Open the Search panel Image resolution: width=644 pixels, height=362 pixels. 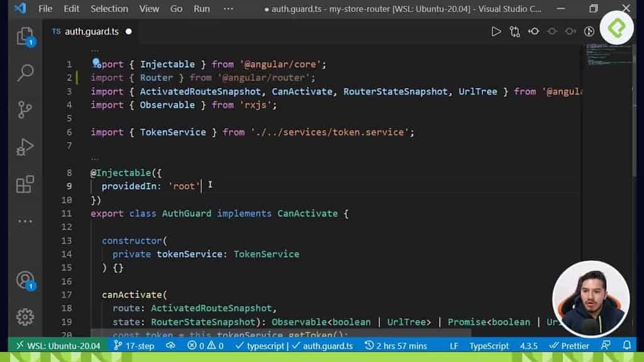(25, 73)
